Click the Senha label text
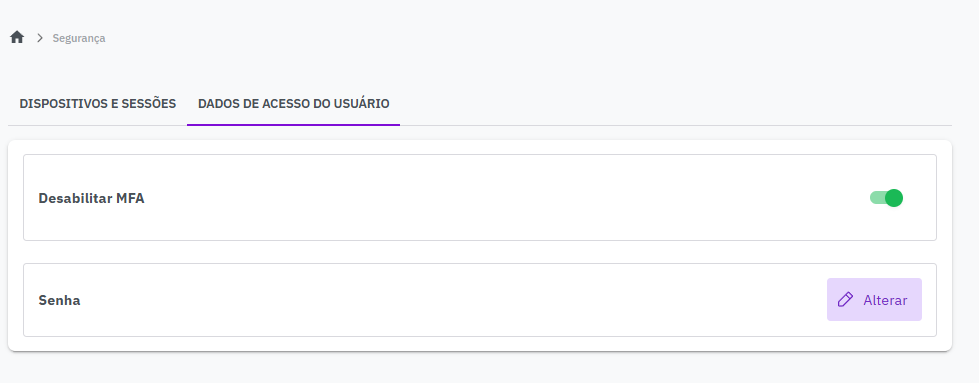979x383 pixels. tap(59, 301)
